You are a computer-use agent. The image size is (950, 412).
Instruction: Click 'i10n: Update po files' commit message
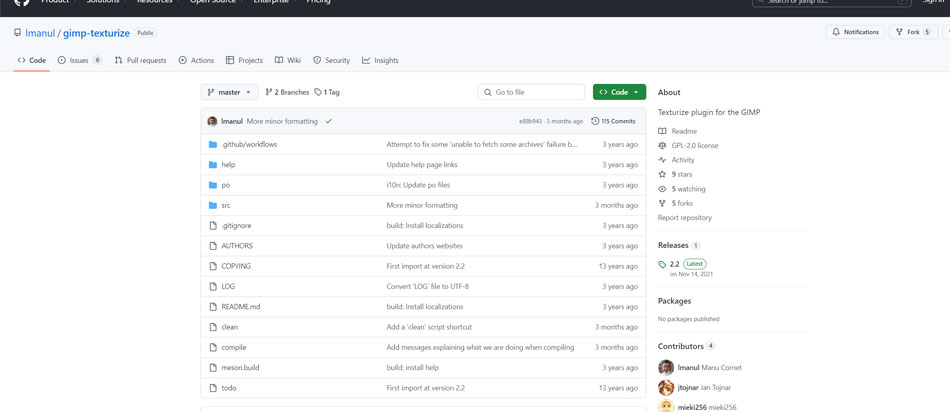(x=418, y=185)
